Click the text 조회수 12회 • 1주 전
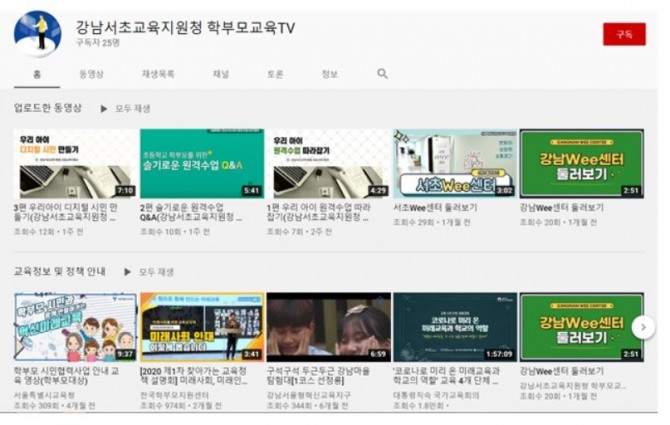 coord(49,232)
